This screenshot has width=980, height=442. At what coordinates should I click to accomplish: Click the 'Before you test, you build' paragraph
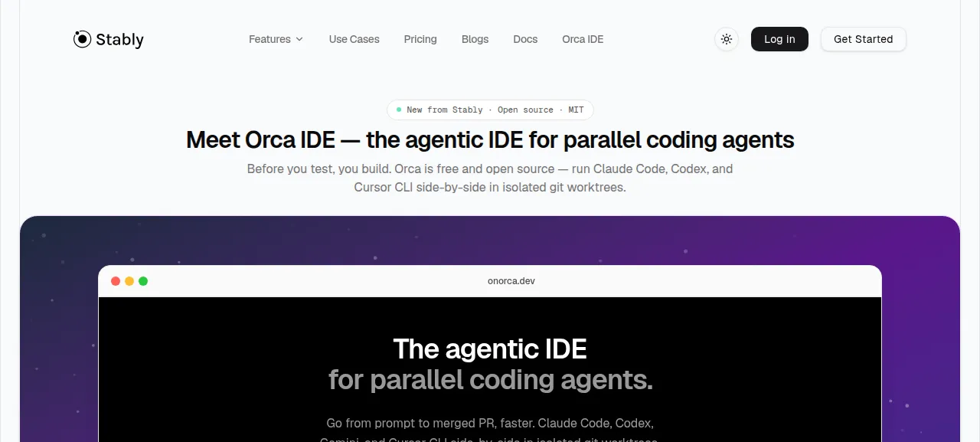[x=490, y=178]
